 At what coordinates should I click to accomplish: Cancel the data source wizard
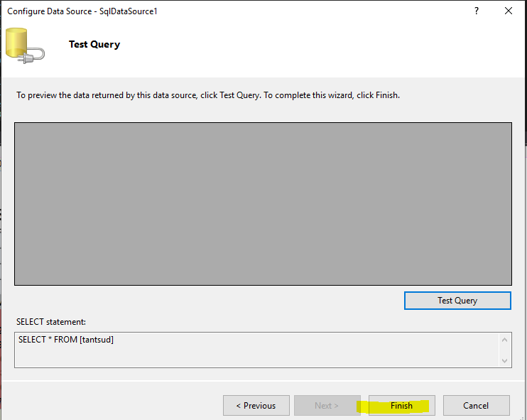tap(476, 406)
